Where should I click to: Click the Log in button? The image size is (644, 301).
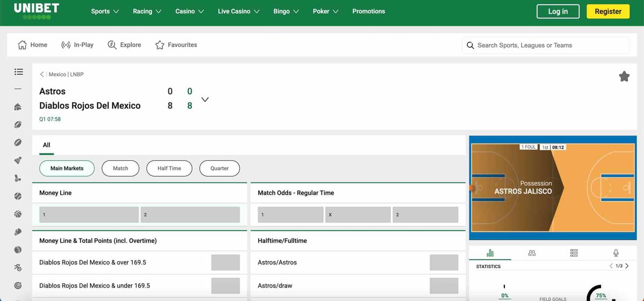tap(558, 11)
